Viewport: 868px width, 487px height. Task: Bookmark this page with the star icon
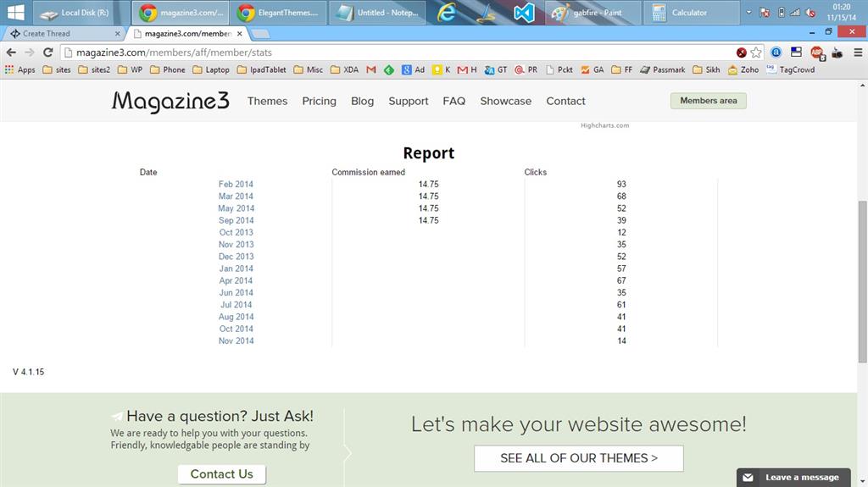point(755,53)
